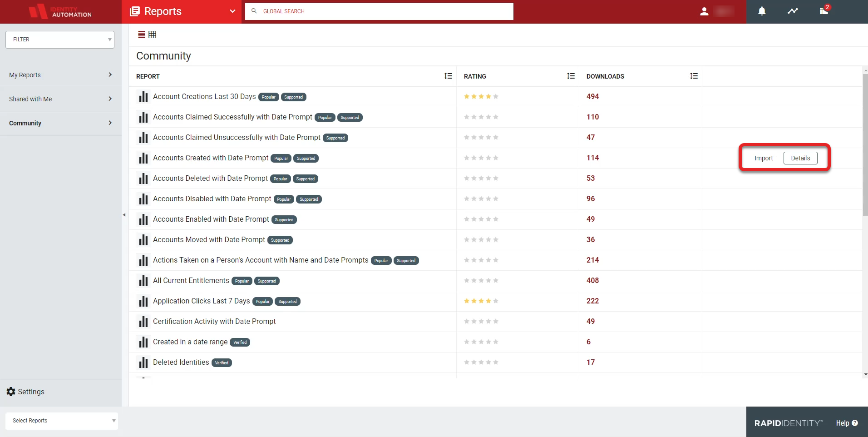Sort by the RATING column icon
Screen dimensions: 868x437
click(x=571, y=76)
